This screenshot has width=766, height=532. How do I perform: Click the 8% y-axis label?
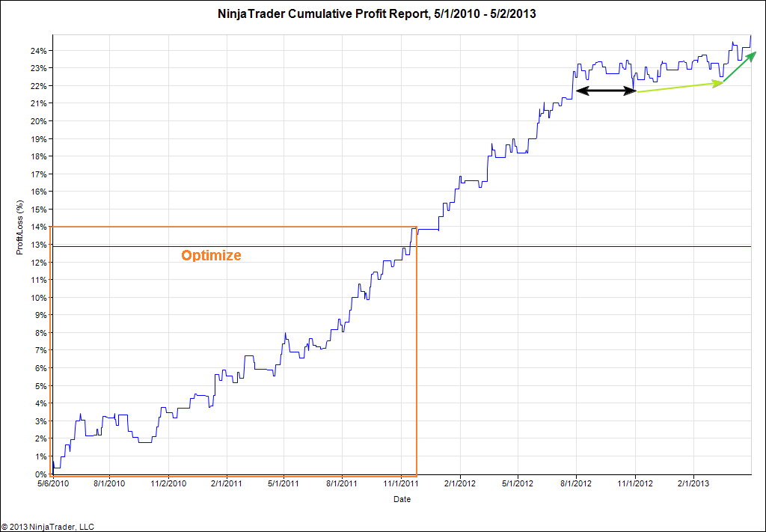[x=40, y=333]
